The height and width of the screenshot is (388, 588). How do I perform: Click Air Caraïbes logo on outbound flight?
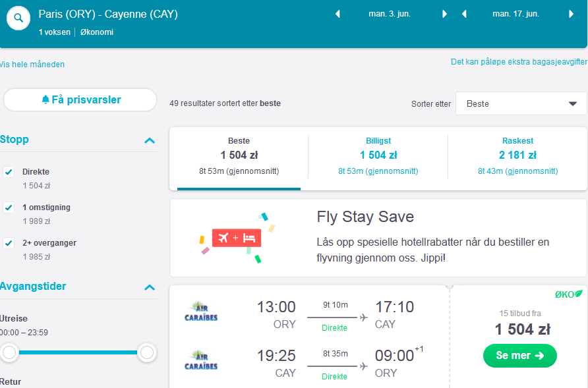[x=201, y=312]
